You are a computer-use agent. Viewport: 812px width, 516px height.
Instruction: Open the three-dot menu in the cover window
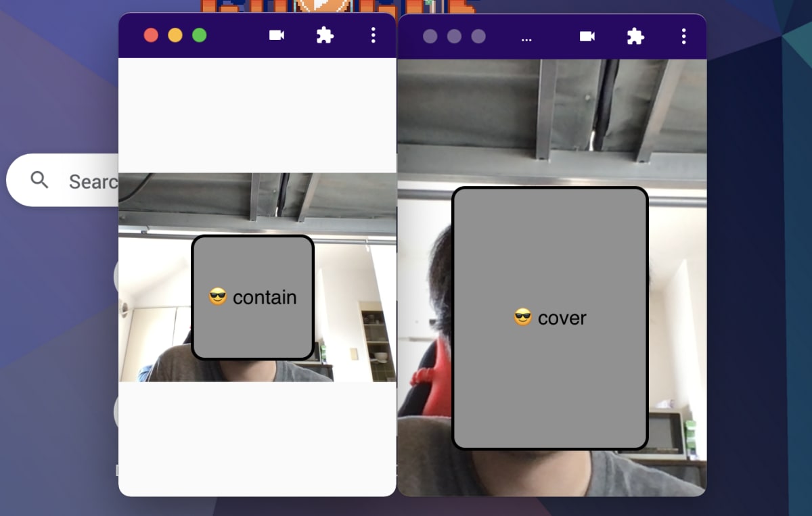point(684,36)
